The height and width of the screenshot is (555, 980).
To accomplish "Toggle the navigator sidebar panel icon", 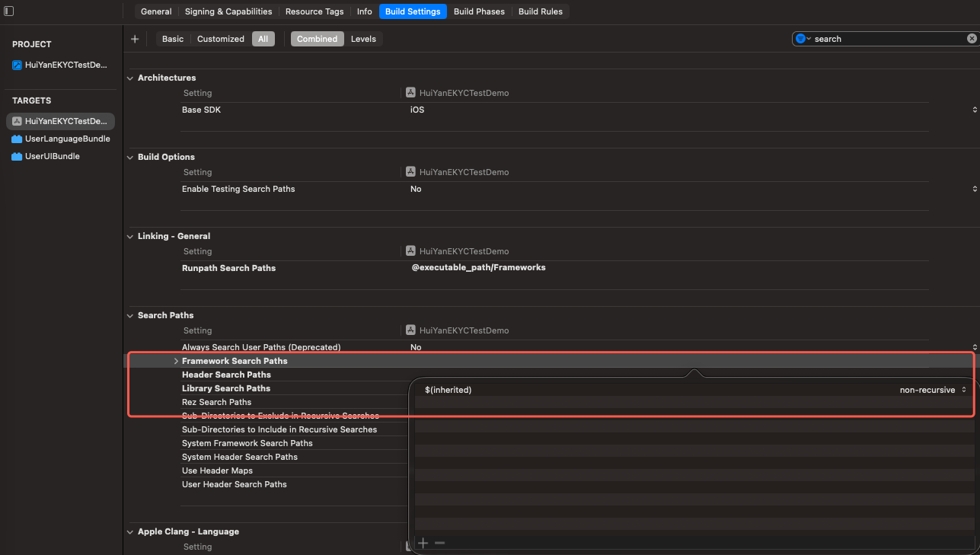I will click(9, 11).
